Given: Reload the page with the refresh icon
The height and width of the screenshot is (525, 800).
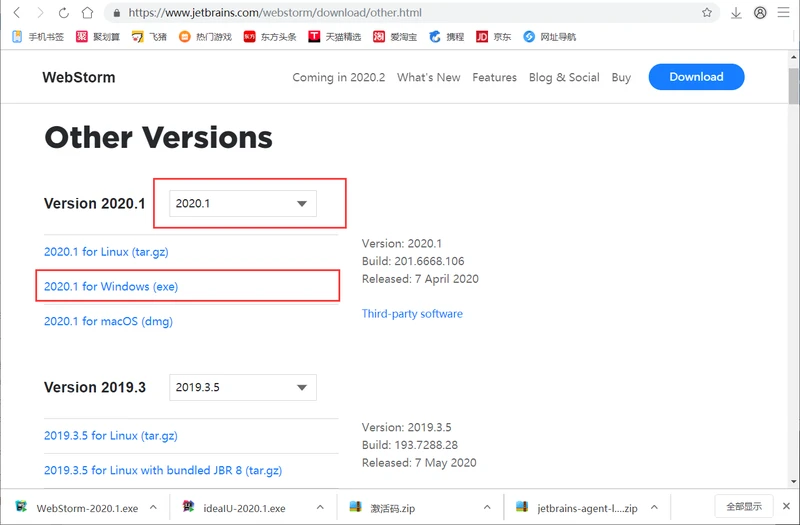Looking at the screenshot, I should (64, 13).
